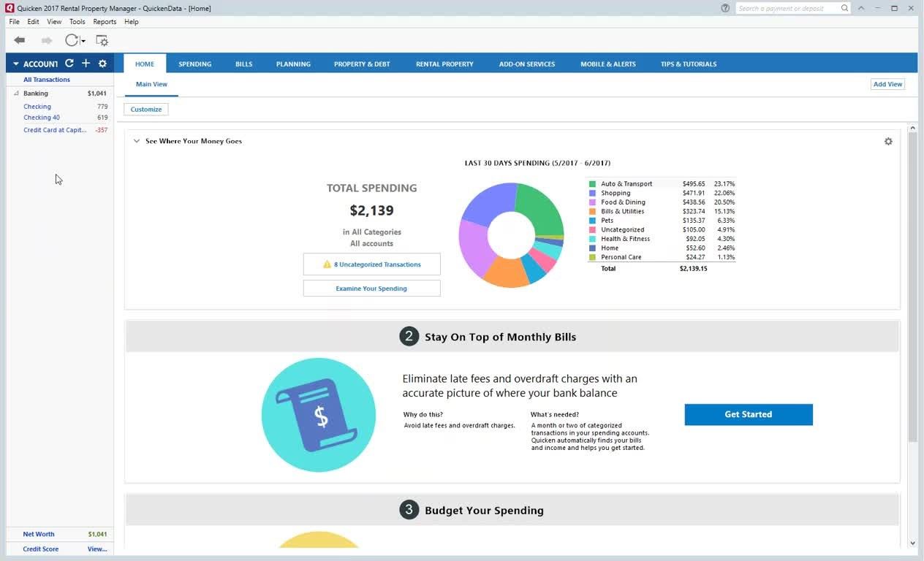Open the 8 Uncategorized Transactions link
924x561 pixels.
pyautogui.click(x=371, y=264)
